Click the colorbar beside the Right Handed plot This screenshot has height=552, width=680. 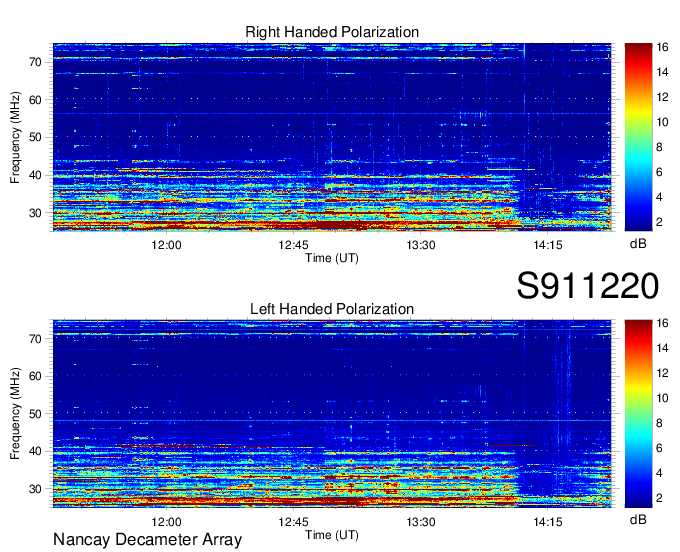pos(638,137)
